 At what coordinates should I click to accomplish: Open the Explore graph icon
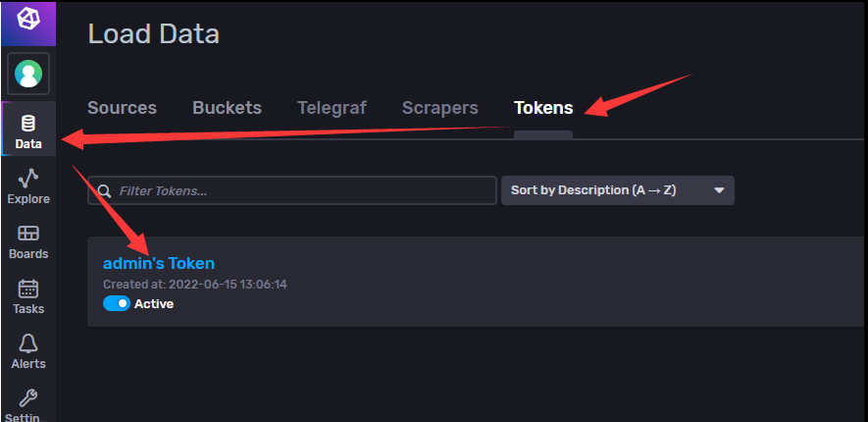coord(28,178)
